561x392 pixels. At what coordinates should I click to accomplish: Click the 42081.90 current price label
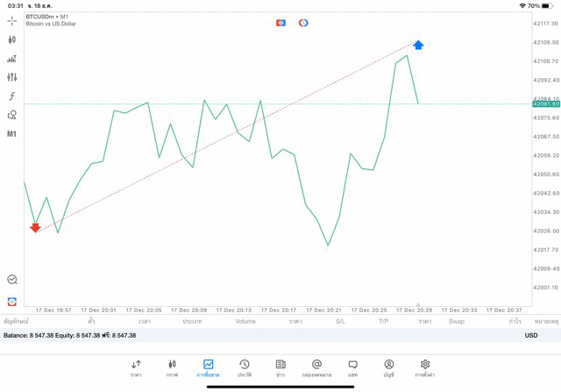pos(545,104)
